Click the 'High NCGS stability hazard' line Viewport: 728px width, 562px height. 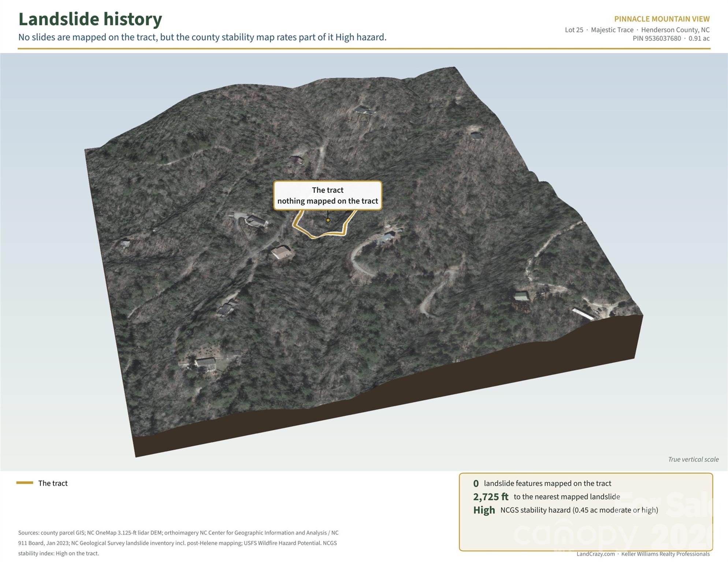(x=565, y=510)
